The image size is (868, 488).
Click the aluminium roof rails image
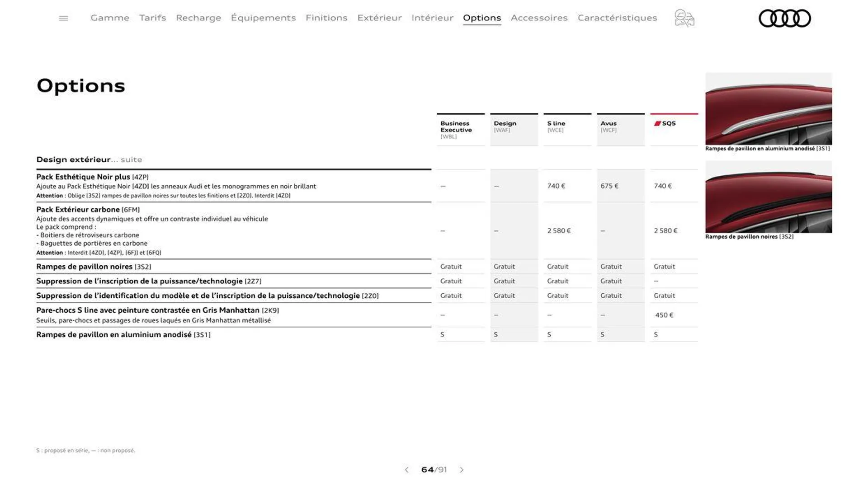[769, 108]
